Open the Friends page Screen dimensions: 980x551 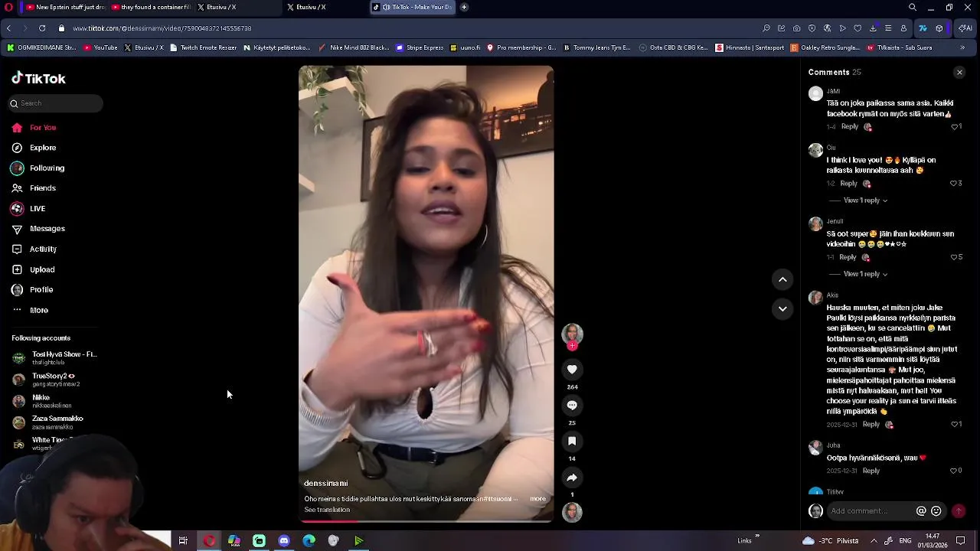34,188
